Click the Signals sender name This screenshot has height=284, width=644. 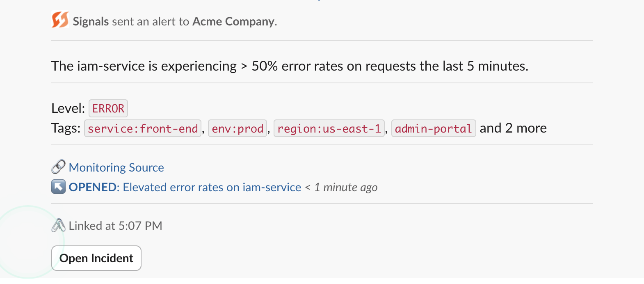tap(91, 21)
